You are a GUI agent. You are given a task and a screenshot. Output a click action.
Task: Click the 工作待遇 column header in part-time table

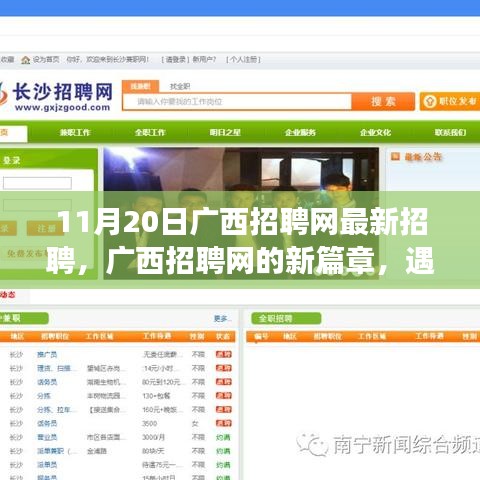[157, 336]
